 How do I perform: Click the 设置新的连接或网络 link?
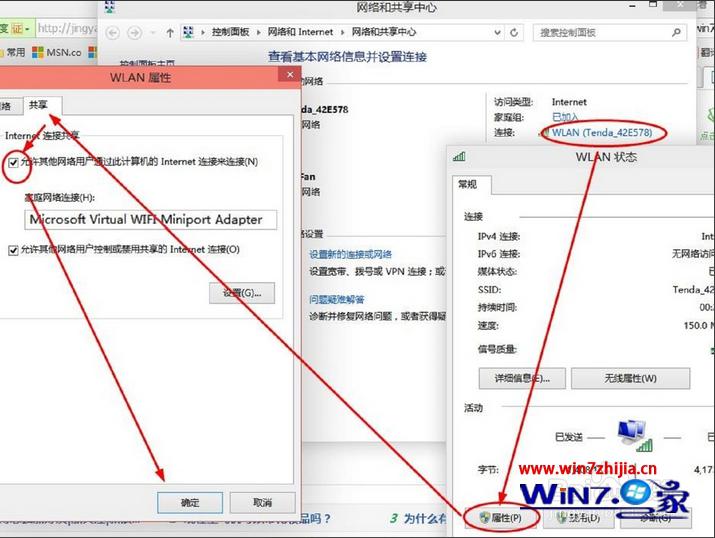coord(350,254)
